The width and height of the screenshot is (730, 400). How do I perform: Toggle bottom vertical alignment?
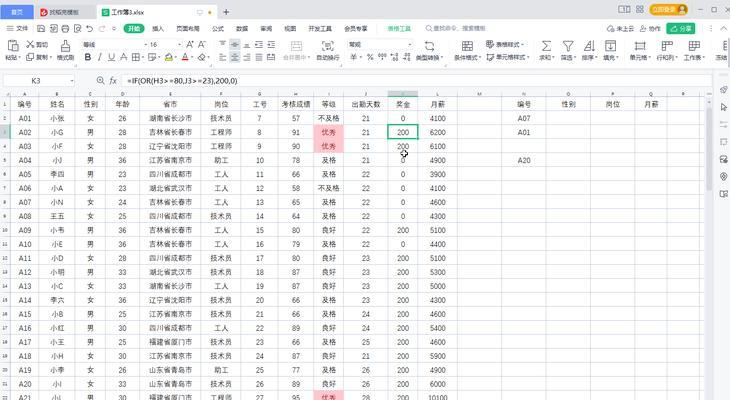(247, 44)
